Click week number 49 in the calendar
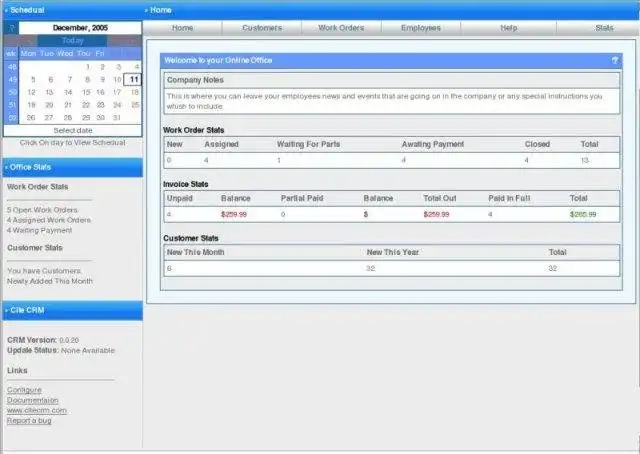Viewport: 640px width, 454px height. coord(11,80)
